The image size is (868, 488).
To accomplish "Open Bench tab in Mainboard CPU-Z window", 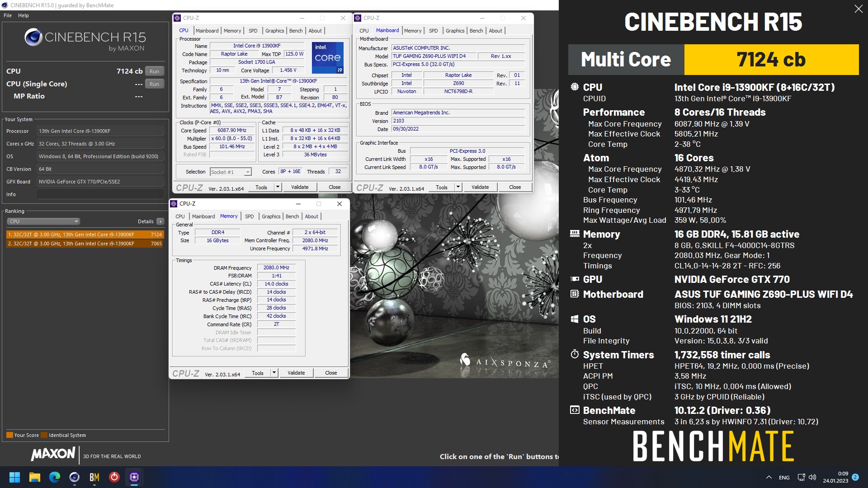I will pos(476,31).
